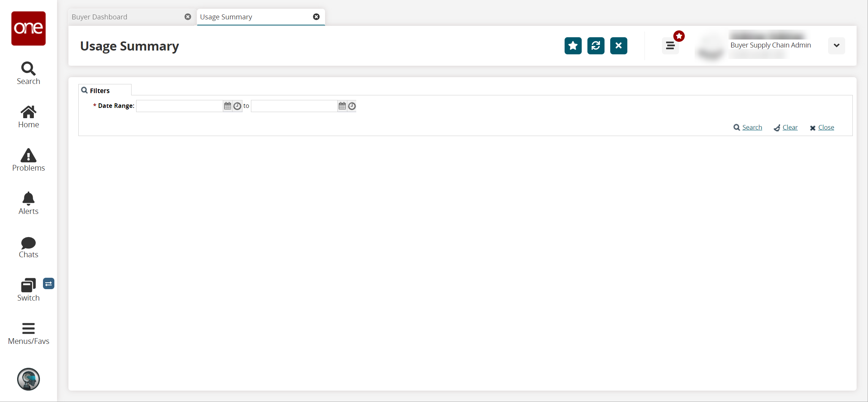
Task: Click the Filters panel header
Action: [x=105, y=90]
